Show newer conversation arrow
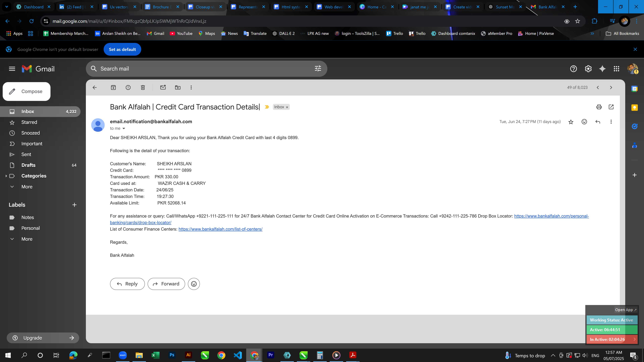644x362 pixels. pyautogui.click(x=598, y=87)
